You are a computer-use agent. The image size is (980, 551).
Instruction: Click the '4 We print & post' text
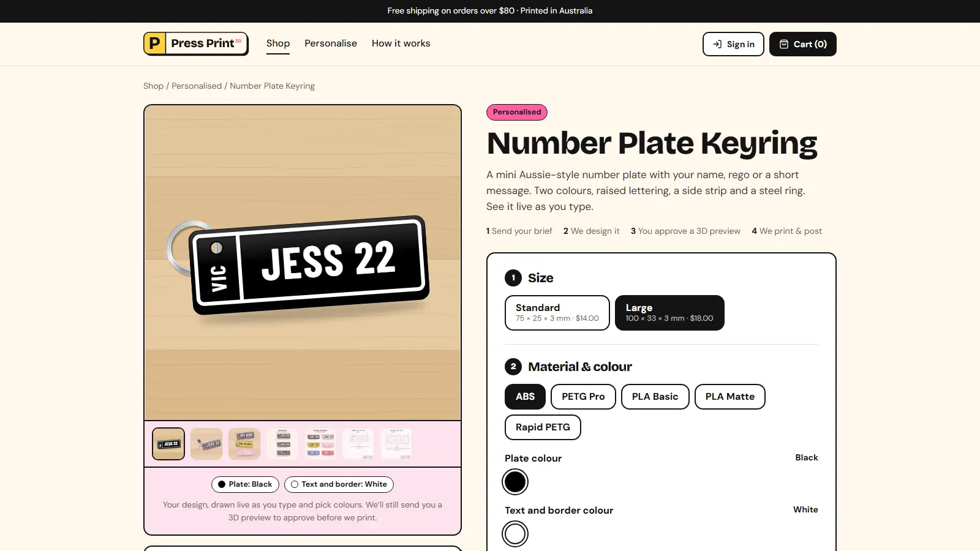pos(787,231)
